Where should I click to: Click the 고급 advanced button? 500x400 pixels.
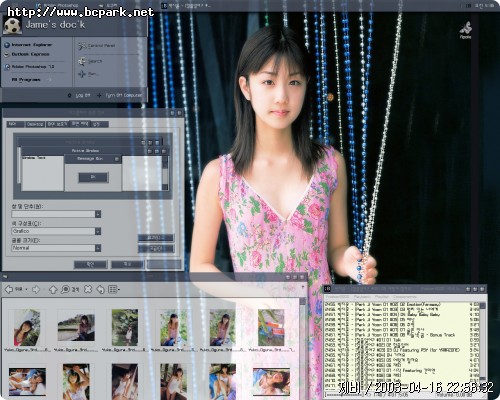[156, 248]
